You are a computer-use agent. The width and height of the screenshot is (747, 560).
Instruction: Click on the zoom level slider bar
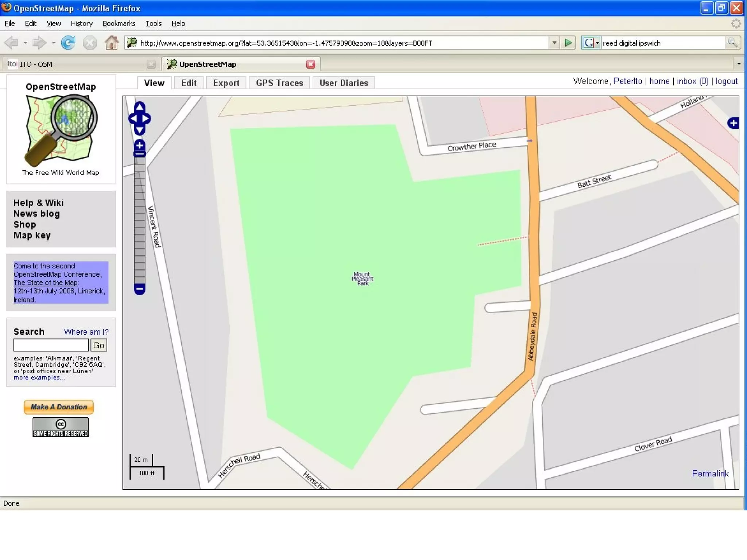click(139, 219)
